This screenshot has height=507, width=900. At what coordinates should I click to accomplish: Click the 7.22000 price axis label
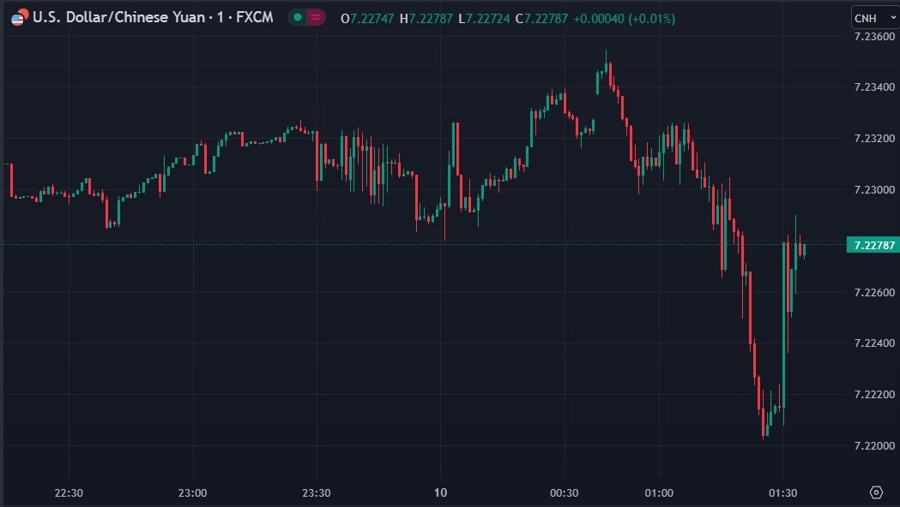click(874, 446)
